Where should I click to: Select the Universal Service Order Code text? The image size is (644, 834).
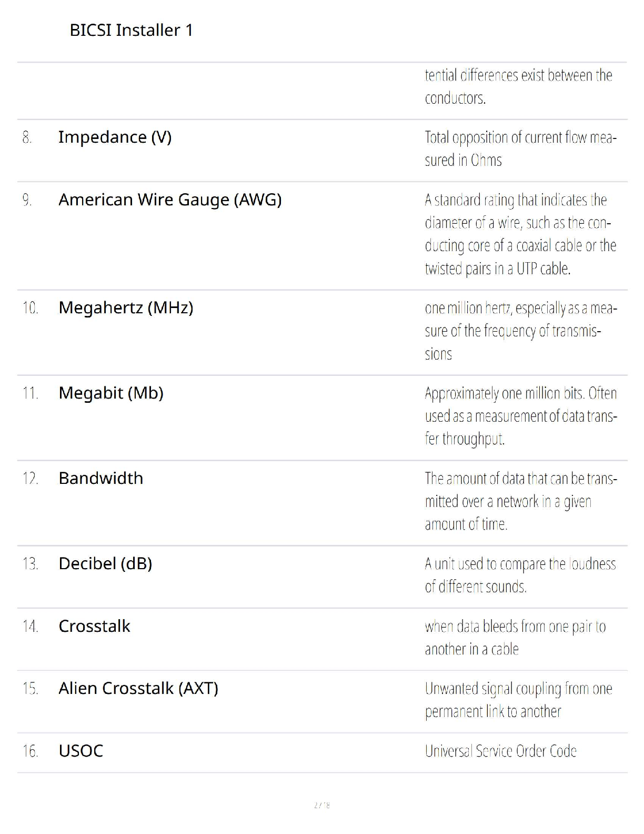[500, 751]
